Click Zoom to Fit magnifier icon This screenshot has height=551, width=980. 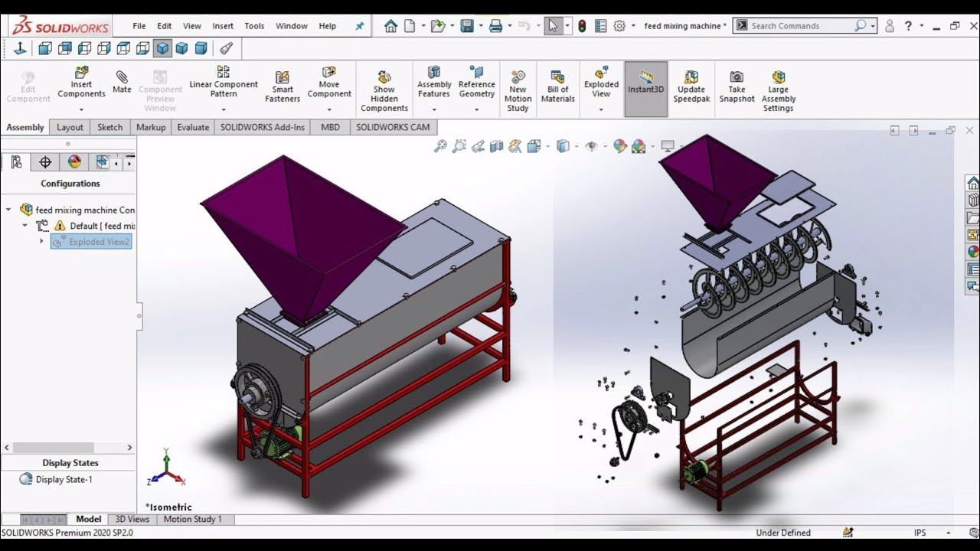click(440, 146)
